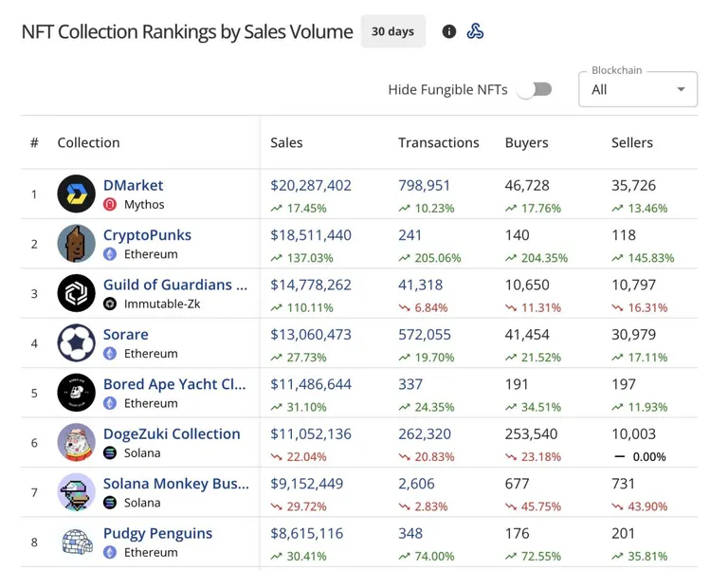The image size is (728, 571).
Task: Click the Bored Ape Yacht Club logo
Action: pyautogui.click(x=76, y=393)
